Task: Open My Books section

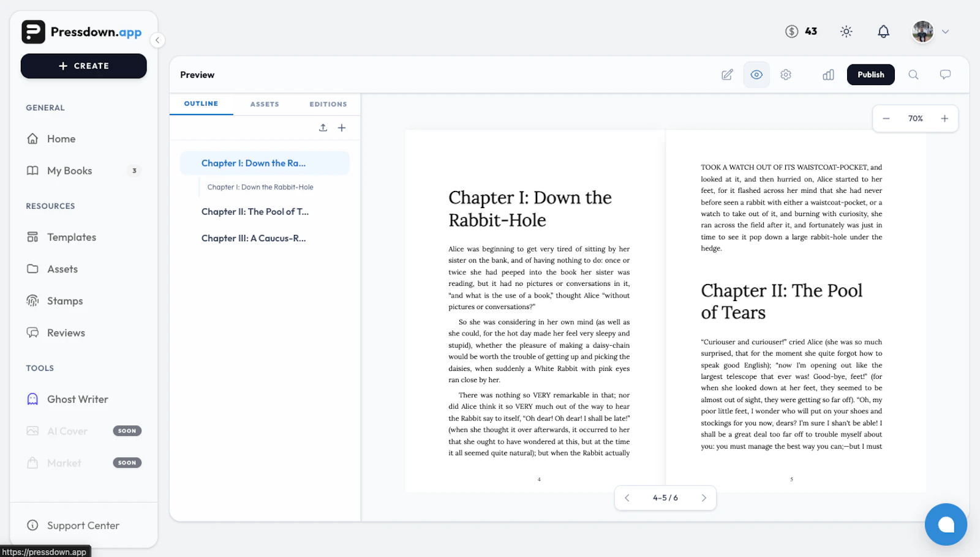Action: point(69,171)
